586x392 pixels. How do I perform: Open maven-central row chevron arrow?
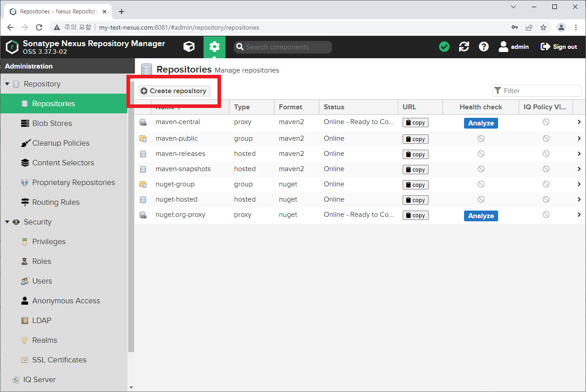pos(579,122)
